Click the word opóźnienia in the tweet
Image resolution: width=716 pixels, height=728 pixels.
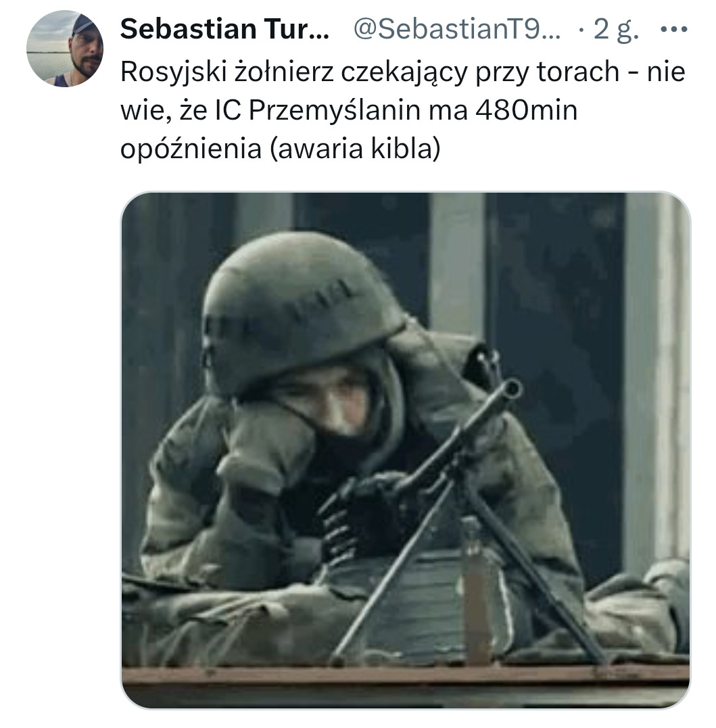191,149
